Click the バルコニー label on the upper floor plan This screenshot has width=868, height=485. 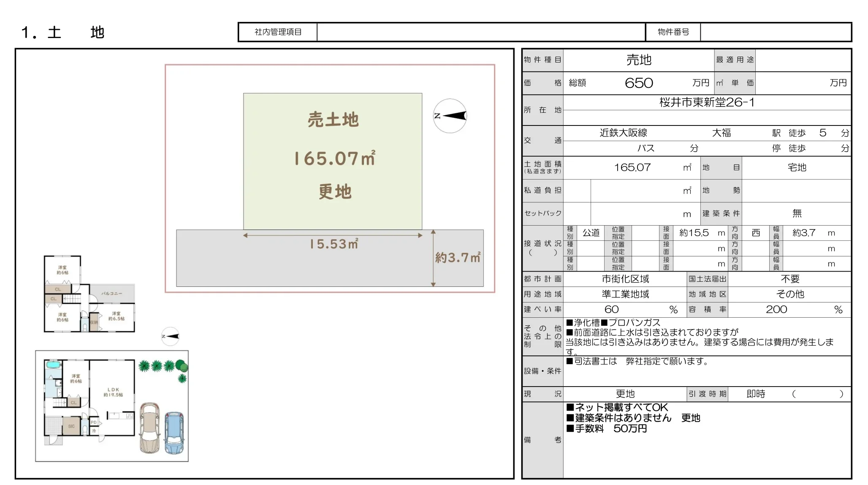tap(112, 294)
